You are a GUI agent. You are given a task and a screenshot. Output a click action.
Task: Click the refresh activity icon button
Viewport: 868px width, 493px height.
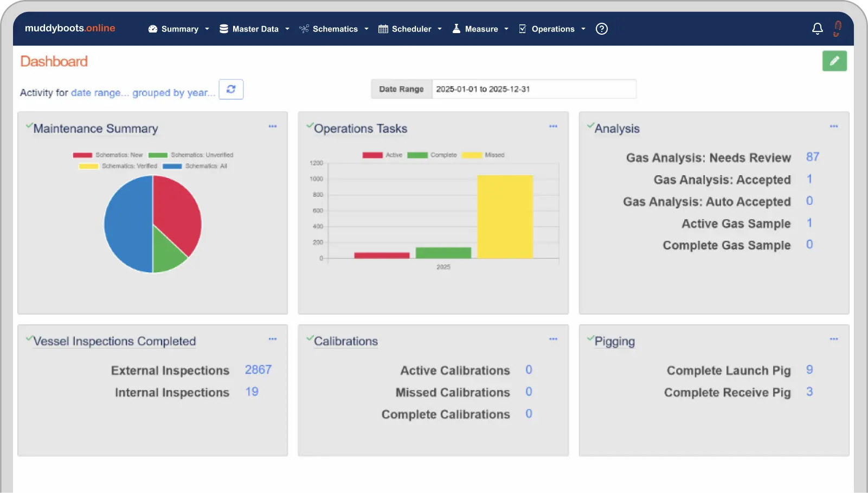[231, 89]
